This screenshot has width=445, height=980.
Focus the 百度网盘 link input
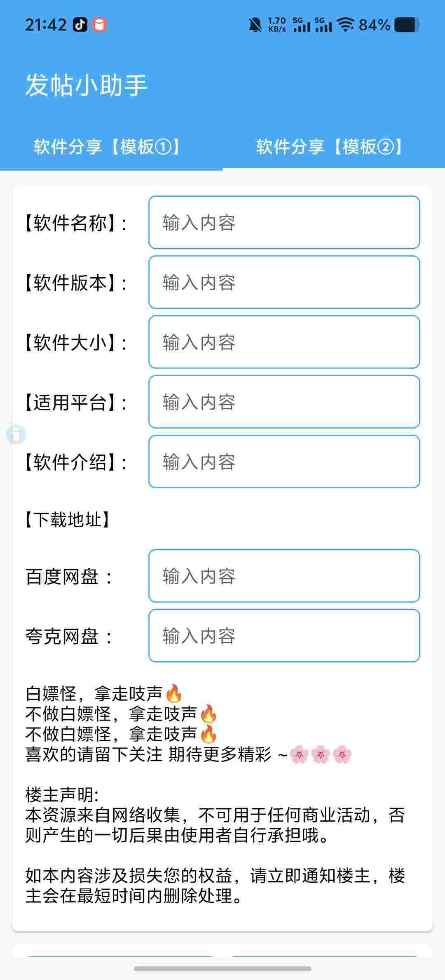click(284, 576)
